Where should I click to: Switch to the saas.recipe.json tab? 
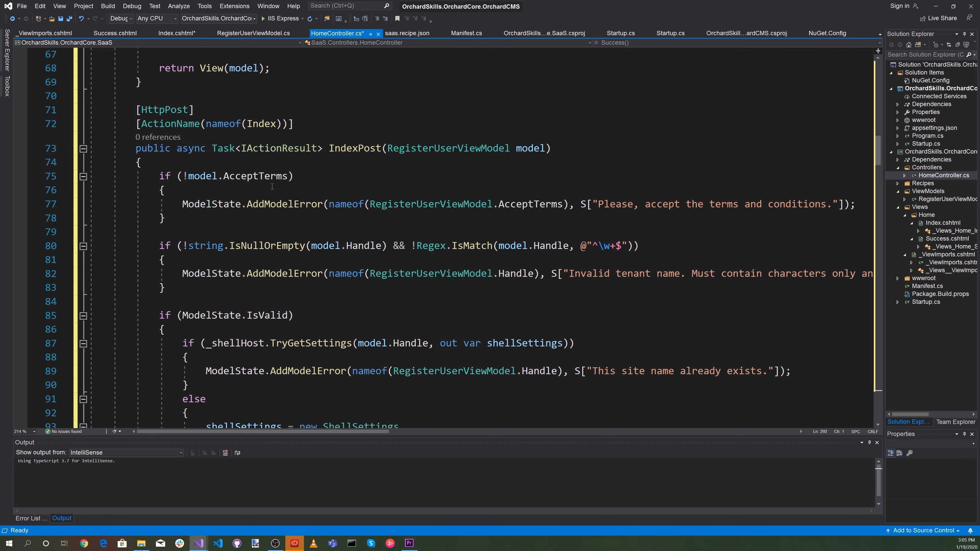[x=407, y=33]
